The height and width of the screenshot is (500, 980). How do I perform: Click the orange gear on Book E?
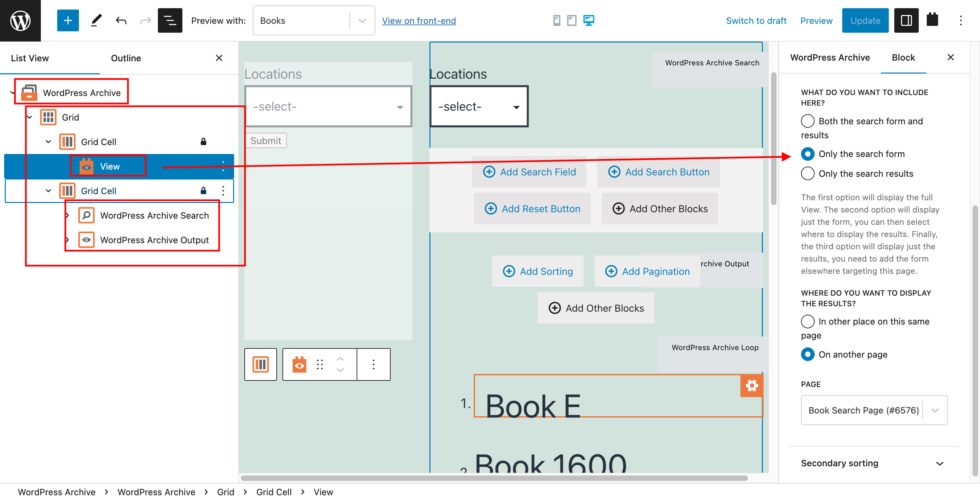tap(752, 386)
